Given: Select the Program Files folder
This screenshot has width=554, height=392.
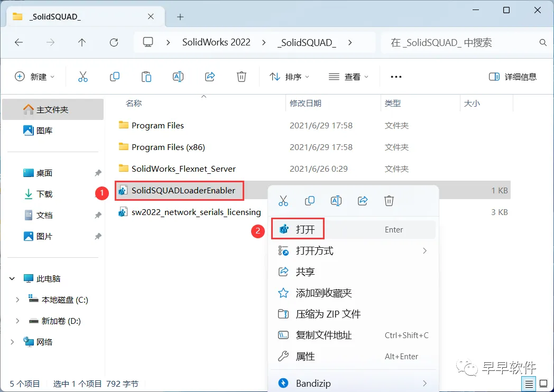Looking at the screenshot, I should (157, 125).
